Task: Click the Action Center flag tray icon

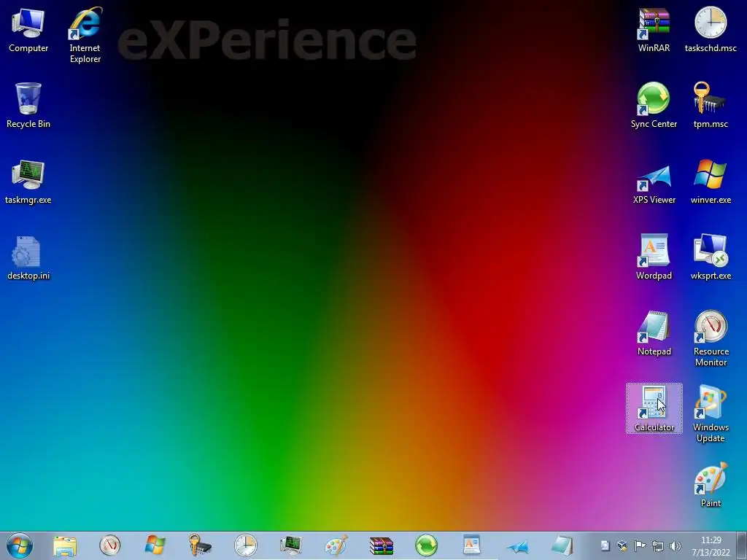Action: pos(640,545)
